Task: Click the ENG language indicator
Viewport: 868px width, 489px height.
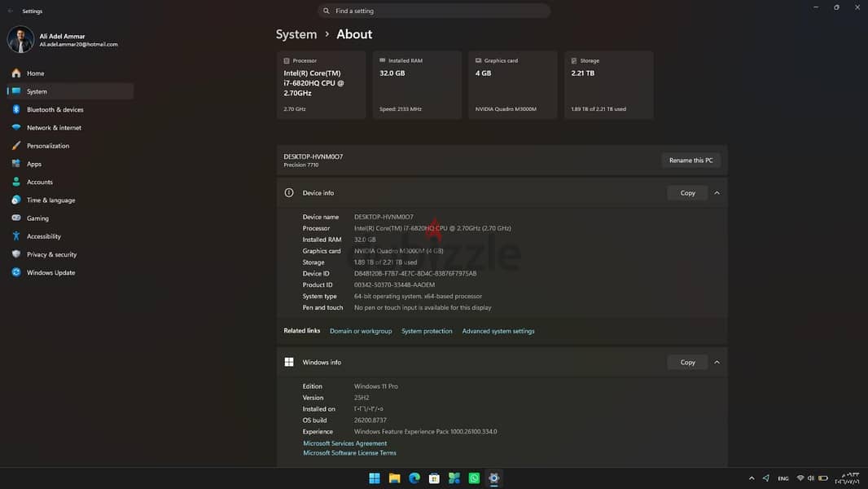Action: 783,478
